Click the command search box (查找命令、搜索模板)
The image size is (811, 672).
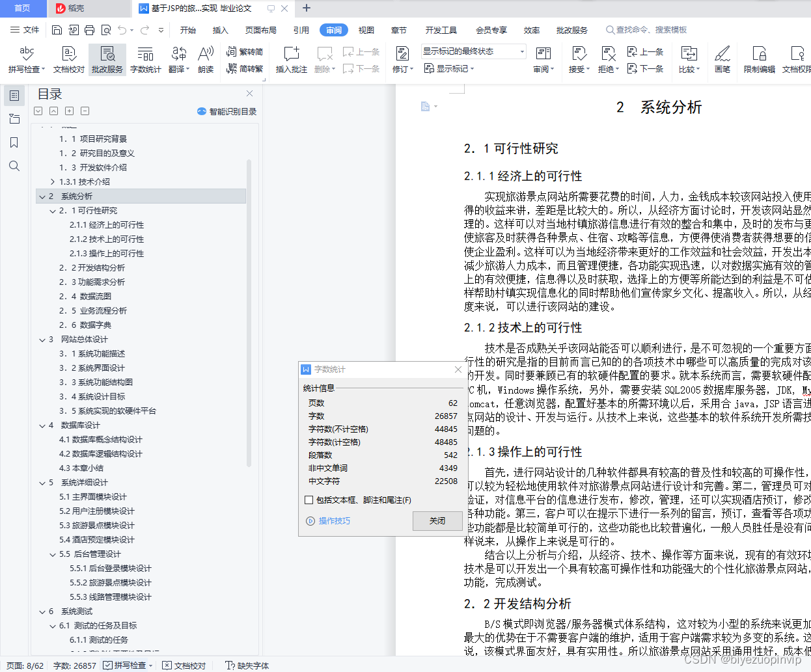[647, 30]
